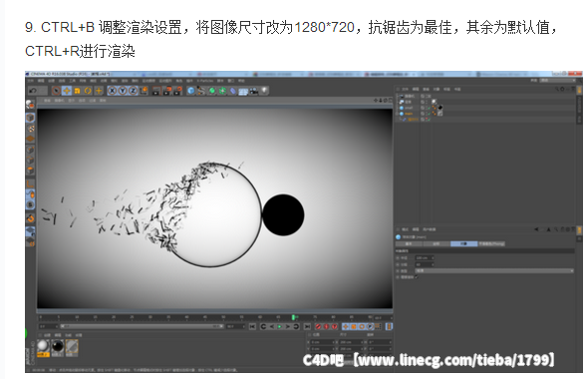The width and height of the screenshot is (588, 379).
Task: Select Model mode cube icon
Action: pyautogui.click(x=30, y=118)
